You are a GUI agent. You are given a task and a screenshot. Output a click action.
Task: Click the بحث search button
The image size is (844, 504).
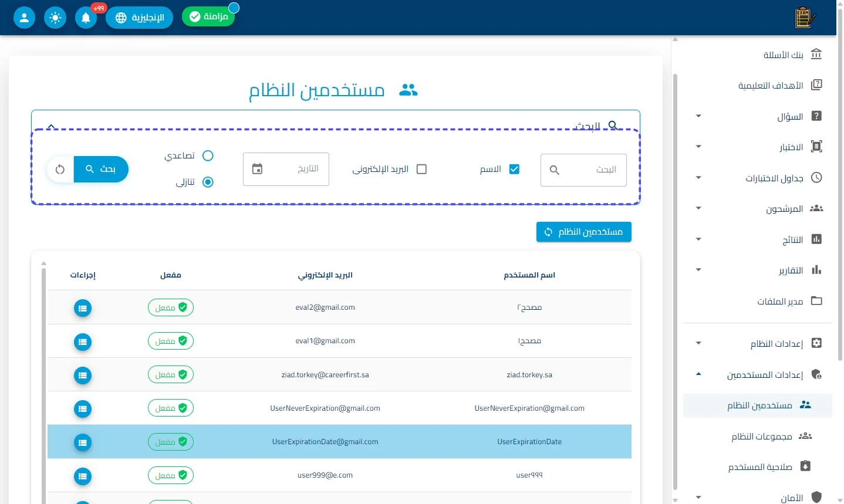click(x=101, y=170)
